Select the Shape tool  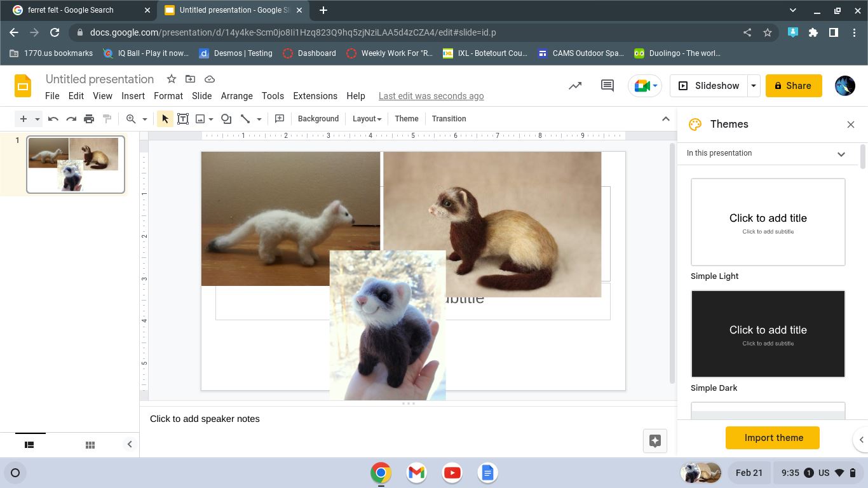[226, 119]
